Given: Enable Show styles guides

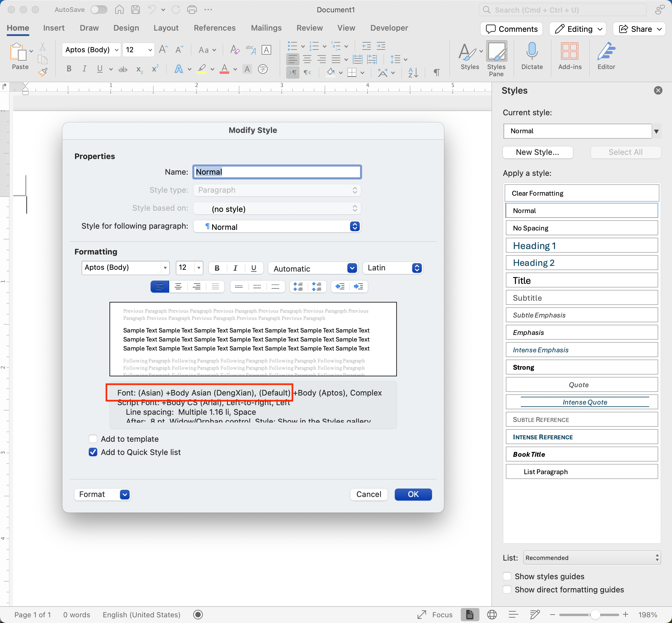Looking at the screenshot, I should [507, 576].
